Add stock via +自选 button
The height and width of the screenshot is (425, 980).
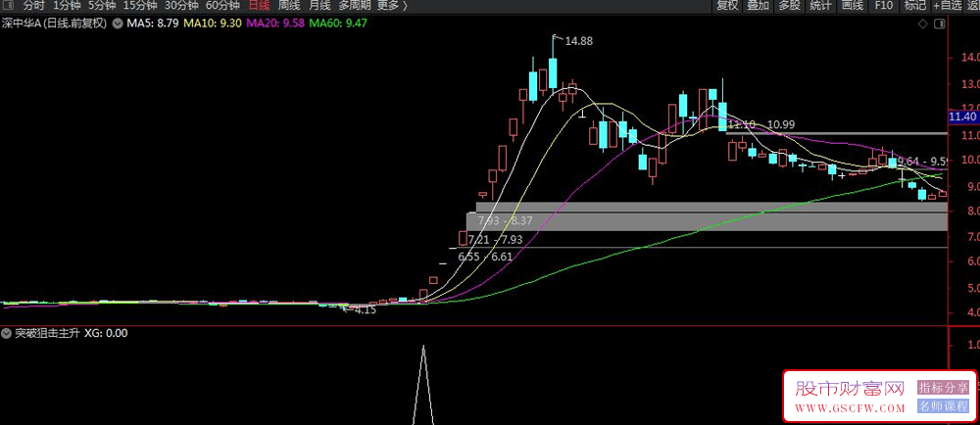[x=948, y=6]
